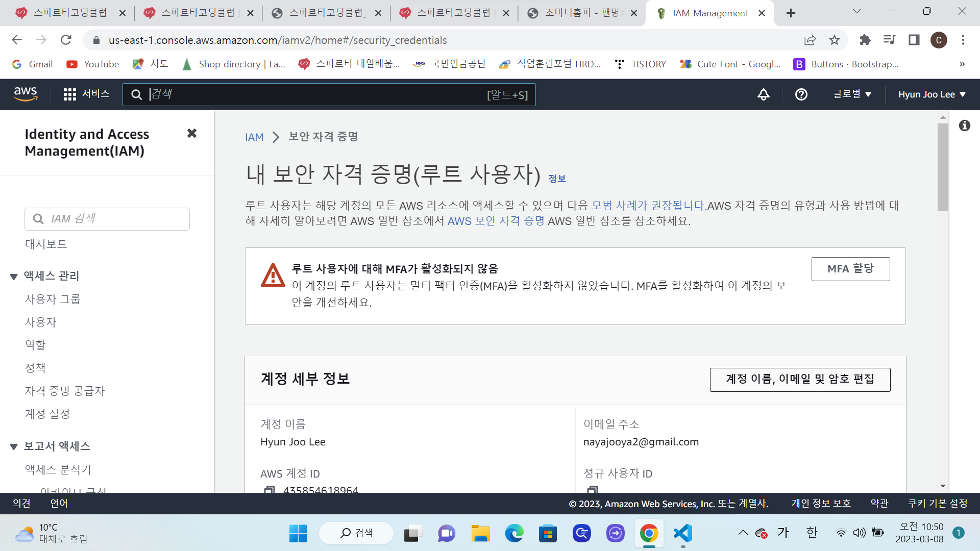Collapse the 액세스 관리 section
This screenshot has height=551, width=980.
(14, 277)
